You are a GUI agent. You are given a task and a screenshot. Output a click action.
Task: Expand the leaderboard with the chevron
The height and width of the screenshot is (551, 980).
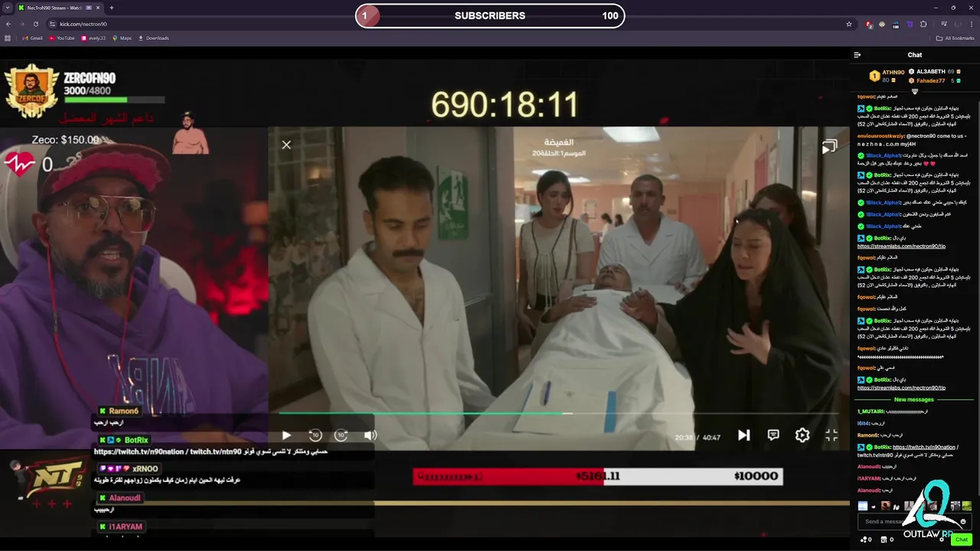pos(915,91)
